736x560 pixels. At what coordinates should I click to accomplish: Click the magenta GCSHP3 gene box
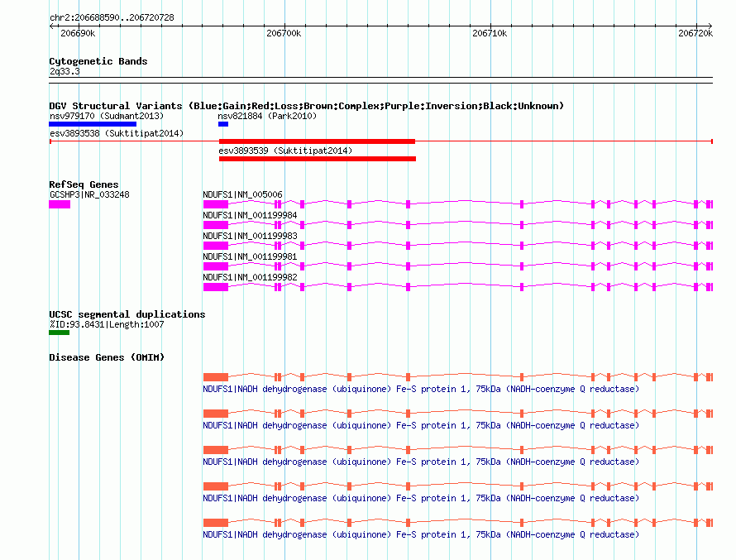pyautogui.click(x=60, y=204)
